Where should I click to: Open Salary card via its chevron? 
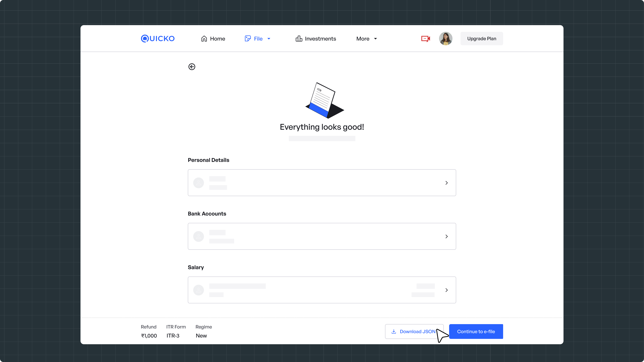tap(446, 290)
